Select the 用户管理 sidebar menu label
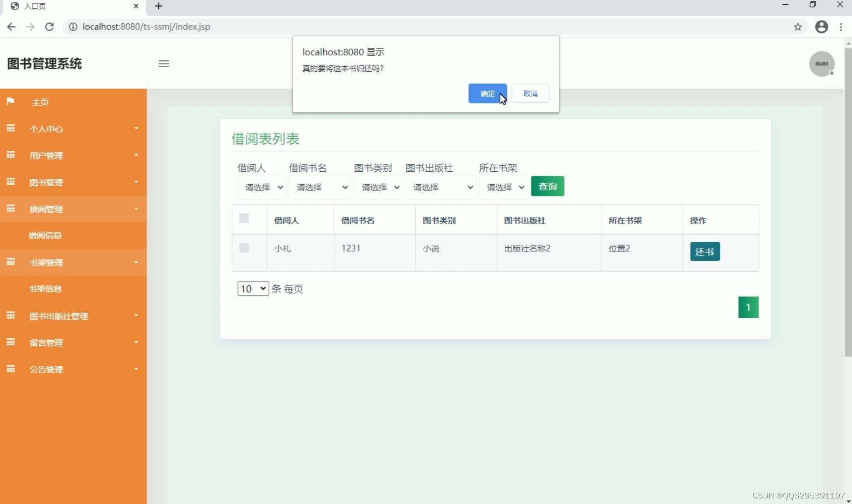This screenshot has width=852, height=504. tap(46, 155)
